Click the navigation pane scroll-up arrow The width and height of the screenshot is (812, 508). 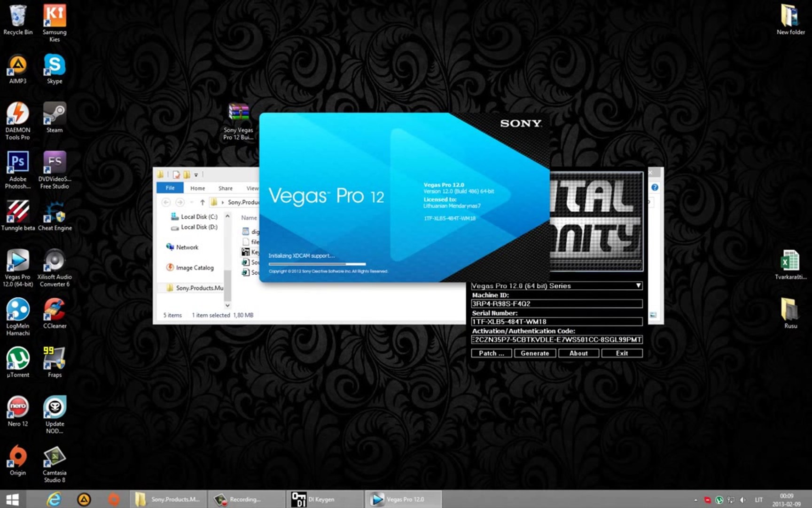point(227,216)
